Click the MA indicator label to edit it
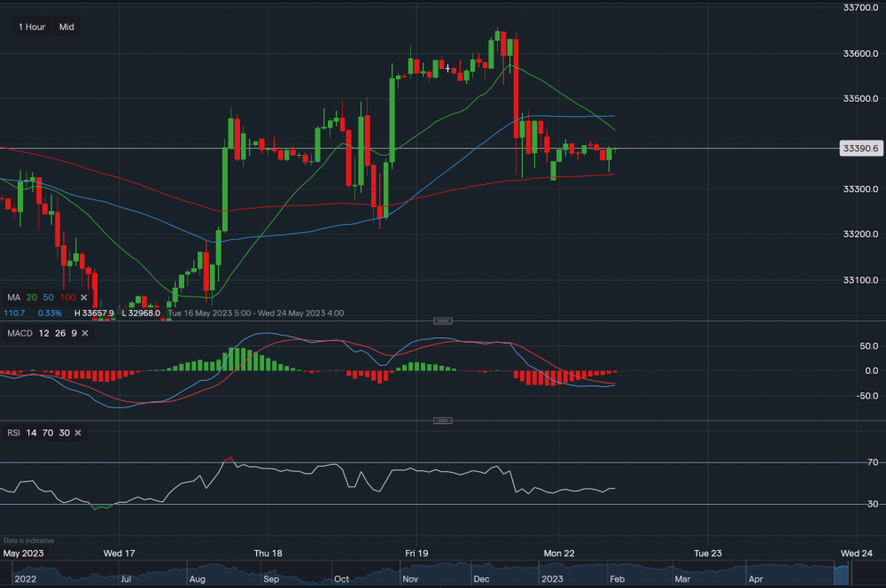The image size is (886, 588). pyautogui.click(x=12, y=298)
